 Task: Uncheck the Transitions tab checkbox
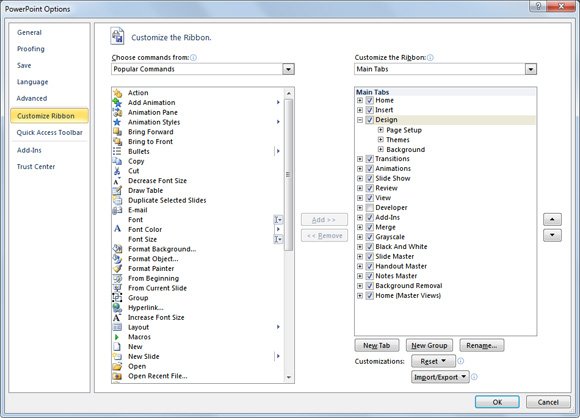(370, 159)
